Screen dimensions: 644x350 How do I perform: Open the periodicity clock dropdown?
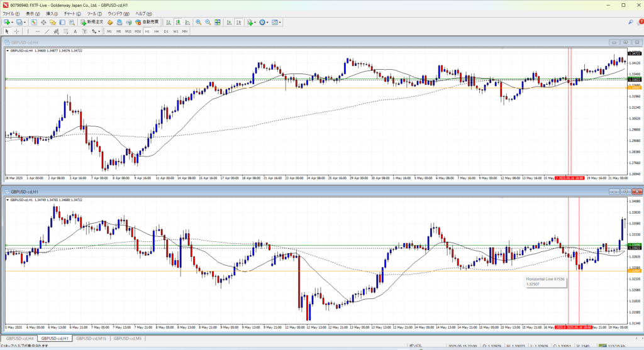(268, 22)
